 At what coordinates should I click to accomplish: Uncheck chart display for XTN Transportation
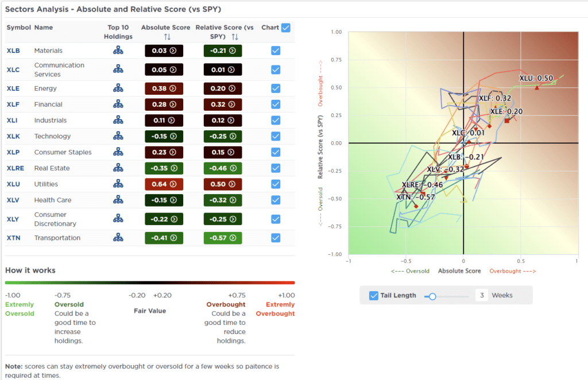pyautogui.click(x=276, y=238)
